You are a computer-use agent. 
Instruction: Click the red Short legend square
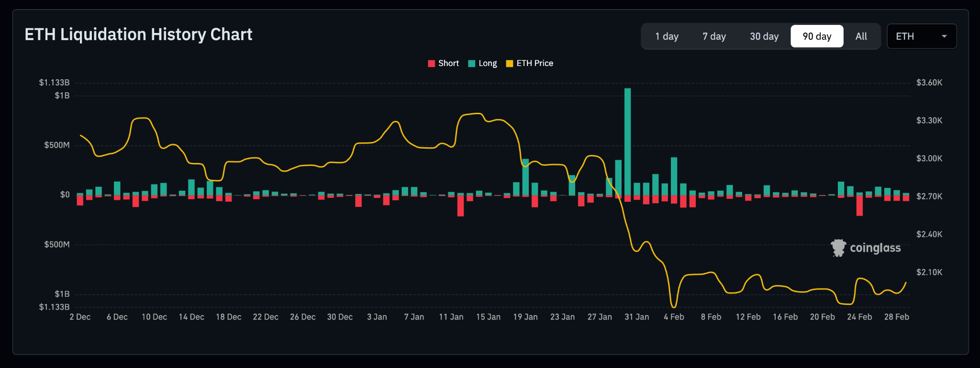(x=431, y=64)
